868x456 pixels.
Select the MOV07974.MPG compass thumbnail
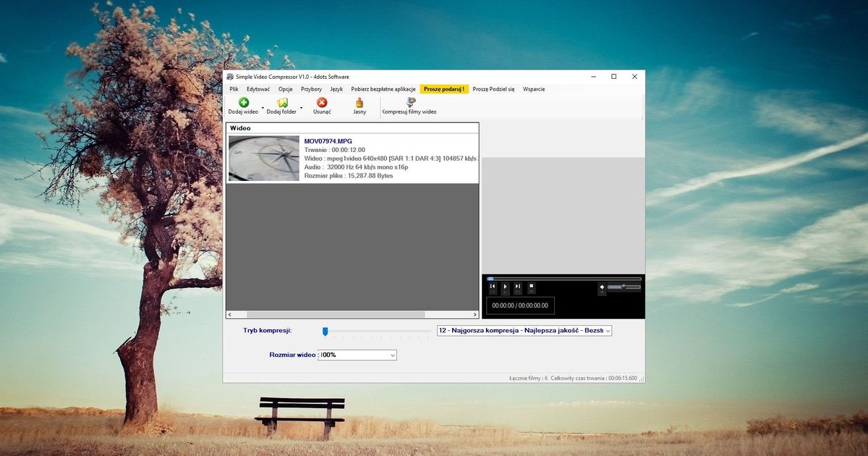[x=264, y=159]
